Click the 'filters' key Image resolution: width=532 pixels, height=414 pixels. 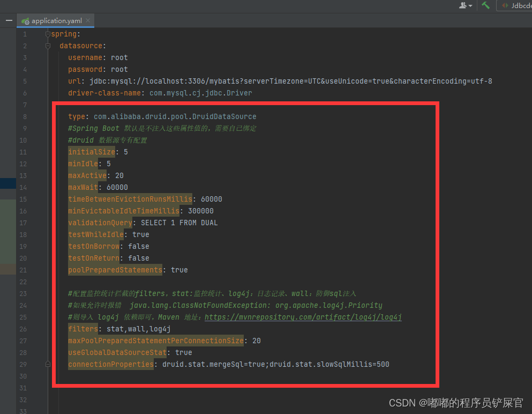pos(83,329)
